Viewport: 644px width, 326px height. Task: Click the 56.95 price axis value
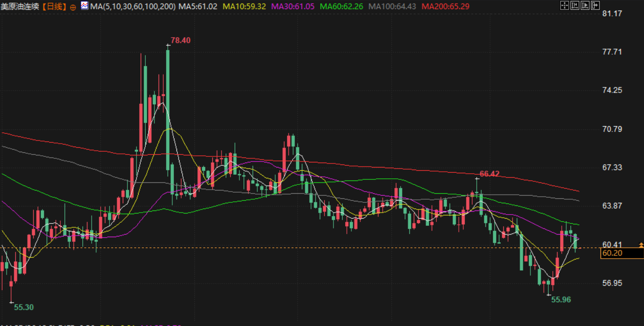coord(612,283)
